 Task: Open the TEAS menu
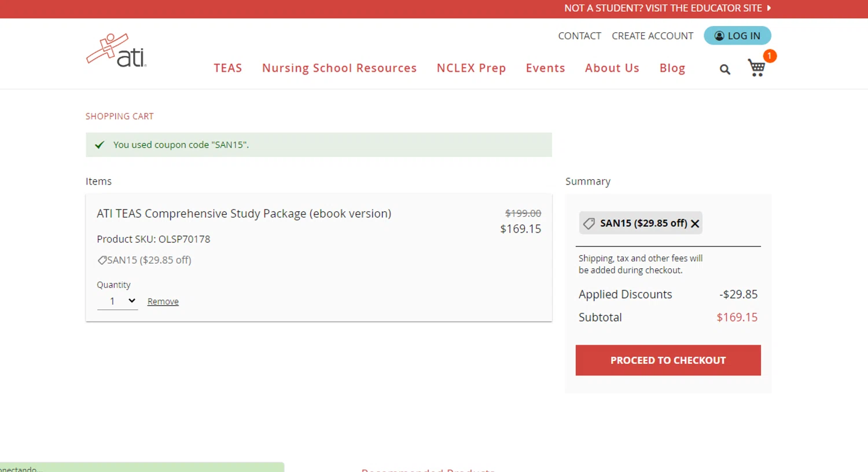point(228,68)
